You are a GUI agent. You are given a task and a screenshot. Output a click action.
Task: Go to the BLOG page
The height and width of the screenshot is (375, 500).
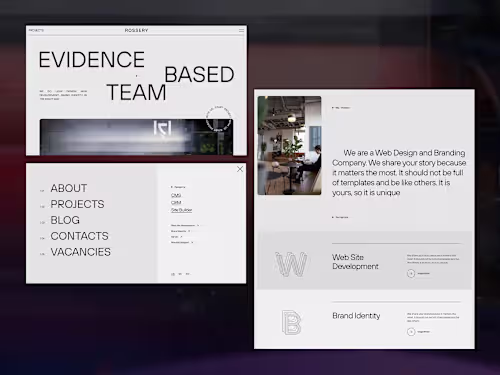[65, 220]
